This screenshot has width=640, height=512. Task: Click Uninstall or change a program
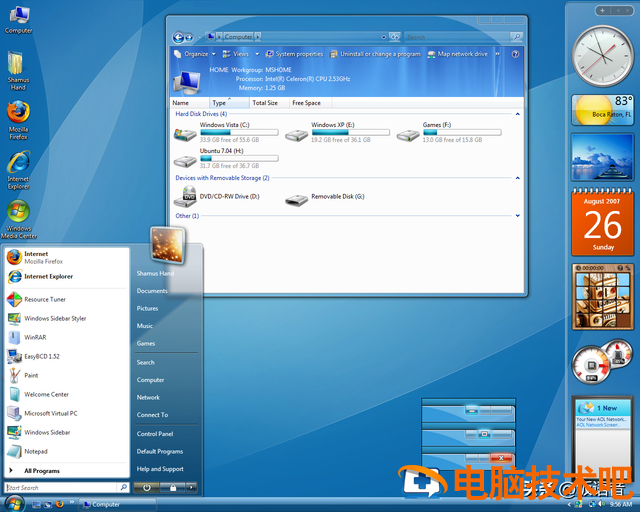click(x=375, y=54)
